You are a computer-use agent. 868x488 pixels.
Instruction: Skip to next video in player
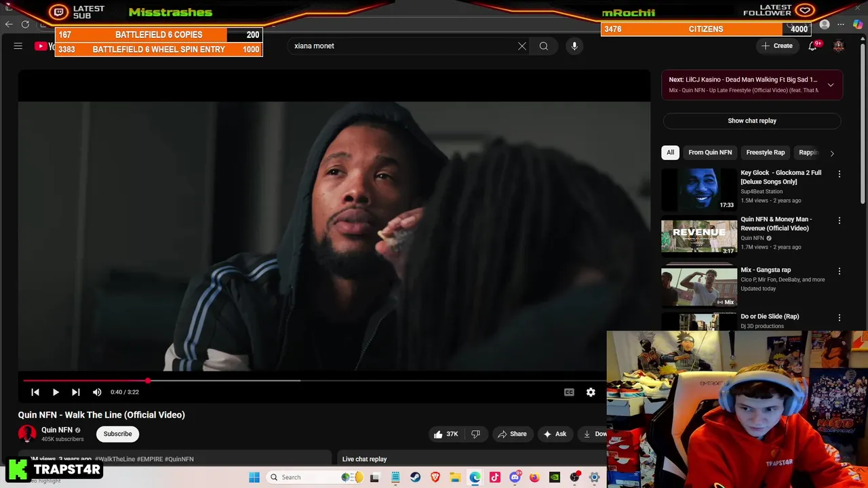[76, 392]
